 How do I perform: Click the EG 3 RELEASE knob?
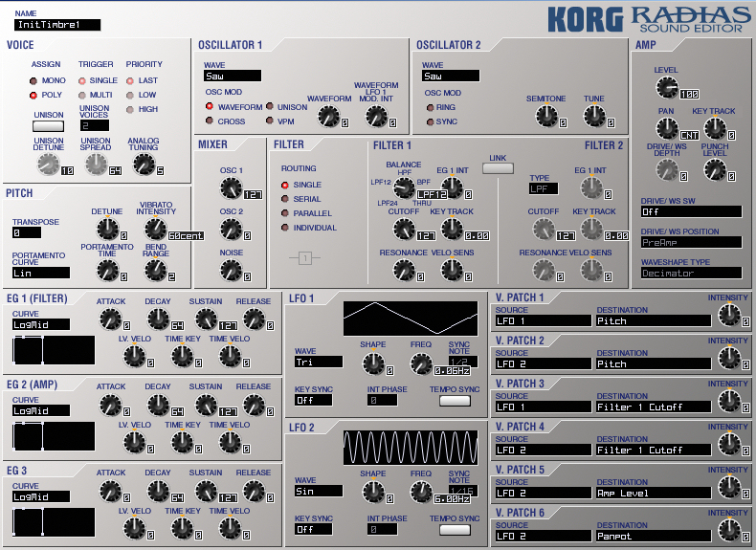[255, 492]
